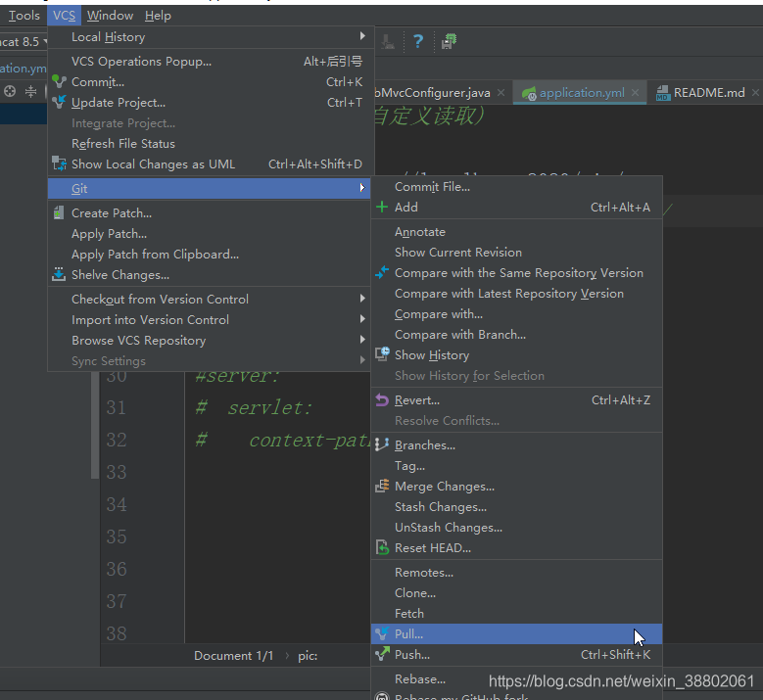Select UnStash Changes
Viewport: 763px width, 700px height.
[516, 528]
